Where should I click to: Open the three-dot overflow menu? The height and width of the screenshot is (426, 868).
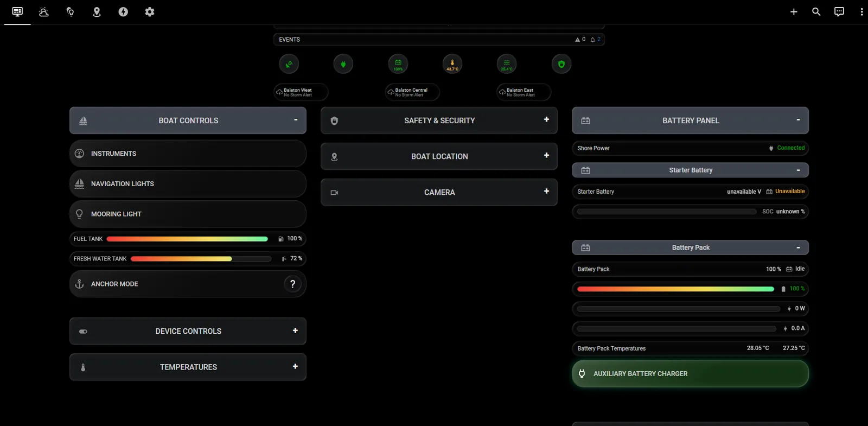pyautogui.click(x=861, y=12)
